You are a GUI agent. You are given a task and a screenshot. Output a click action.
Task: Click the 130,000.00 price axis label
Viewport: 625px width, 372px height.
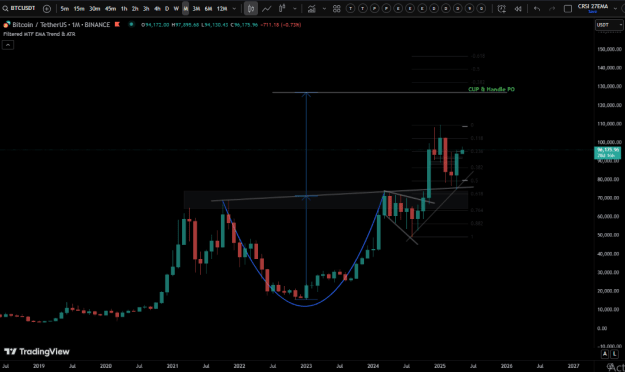point(609,86)
